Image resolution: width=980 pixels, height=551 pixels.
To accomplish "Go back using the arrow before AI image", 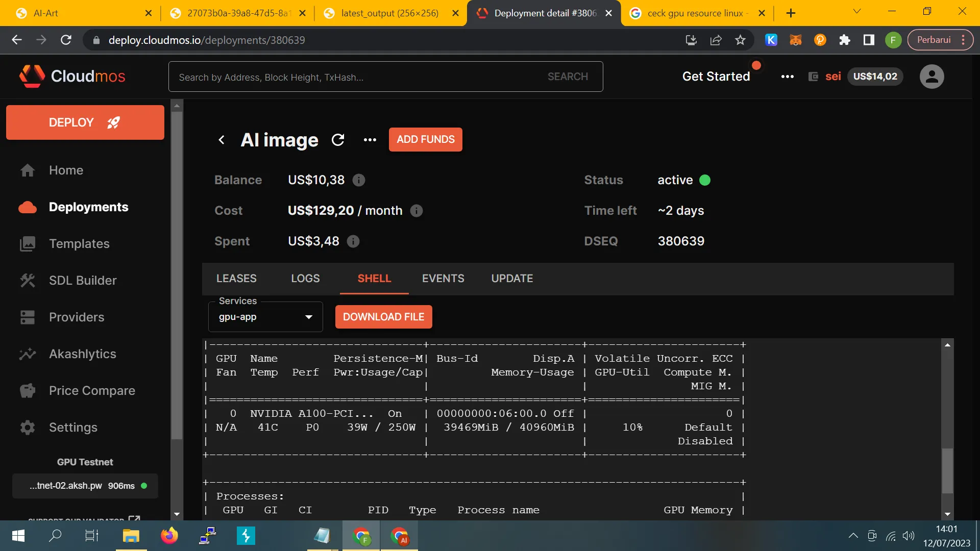I will 222,140.
